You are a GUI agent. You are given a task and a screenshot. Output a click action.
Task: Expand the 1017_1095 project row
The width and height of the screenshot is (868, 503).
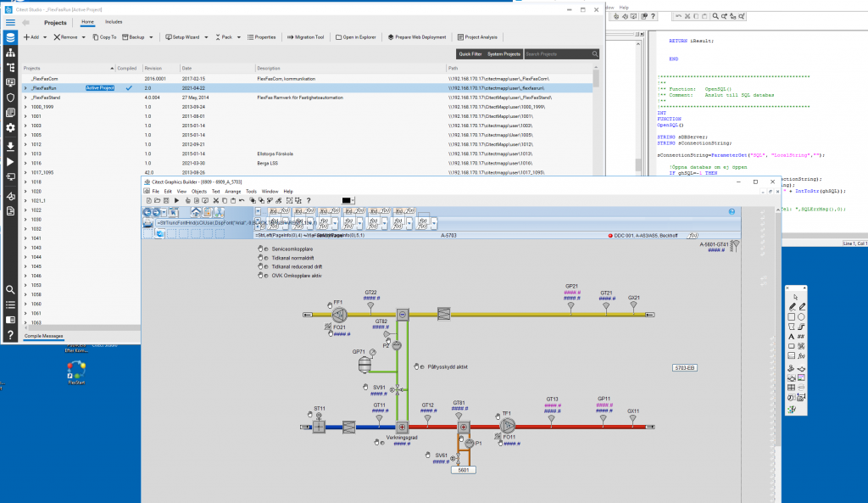pyautogui.click(x=25, y=172)
